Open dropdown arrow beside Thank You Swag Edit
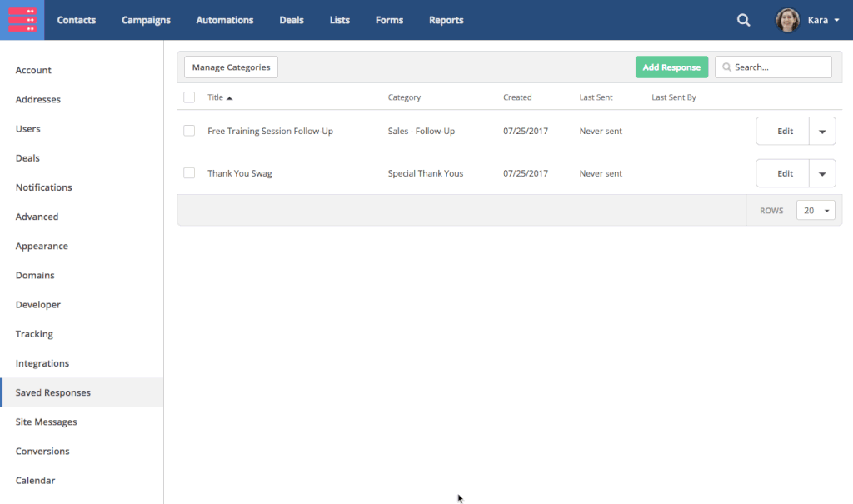The width and height of the screenshot is (853, 504). [822, 174]
